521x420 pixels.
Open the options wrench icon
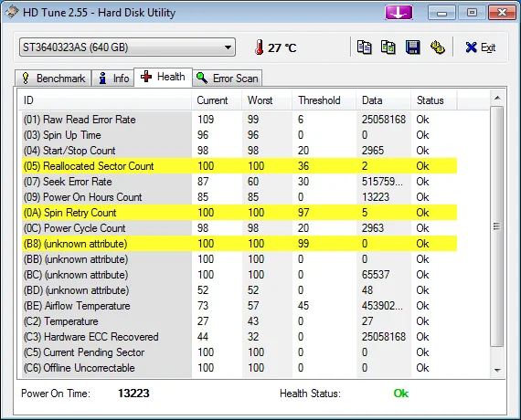coord(438,47)
